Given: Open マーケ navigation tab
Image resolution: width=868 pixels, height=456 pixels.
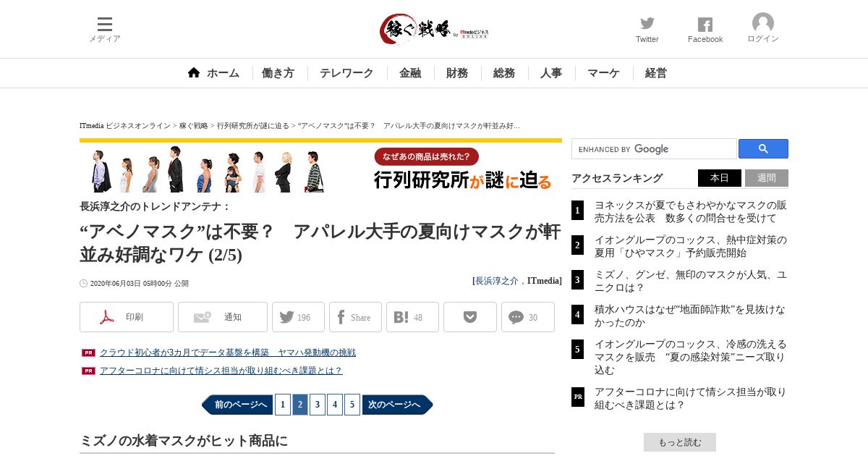Looking at the screenshot, I should pyautogui.click(x=603, y=73).
